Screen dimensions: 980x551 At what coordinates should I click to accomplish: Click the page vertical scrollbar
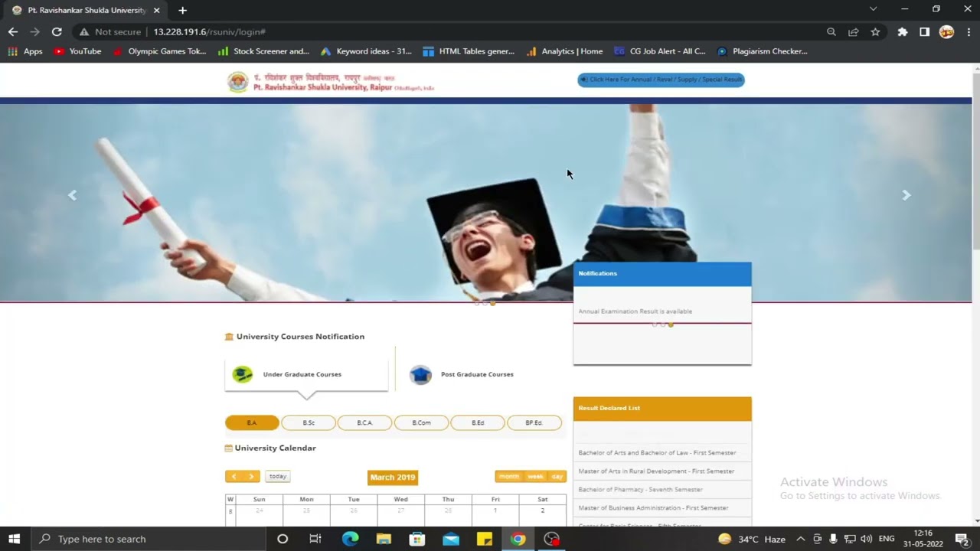975,161
